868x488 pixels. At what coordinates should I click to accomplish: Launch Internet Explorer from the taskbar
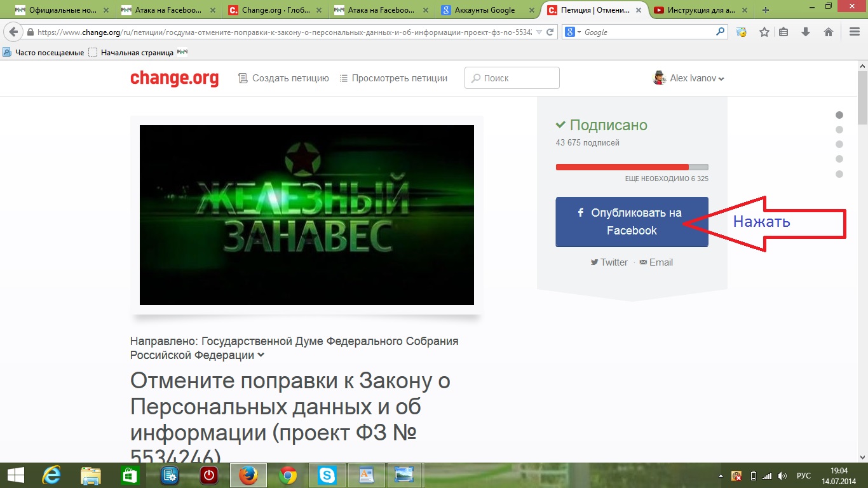(x=51, y=475)
